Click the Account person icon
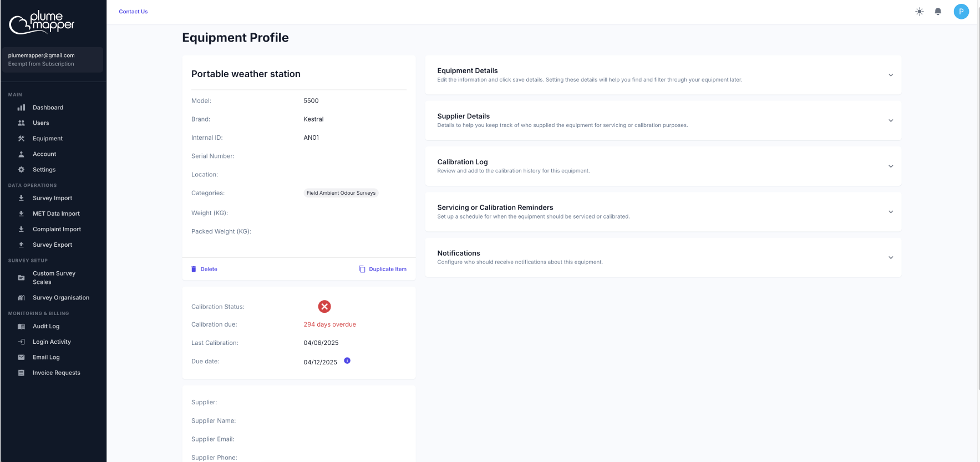The image size is (980, 462). point(21,154)
